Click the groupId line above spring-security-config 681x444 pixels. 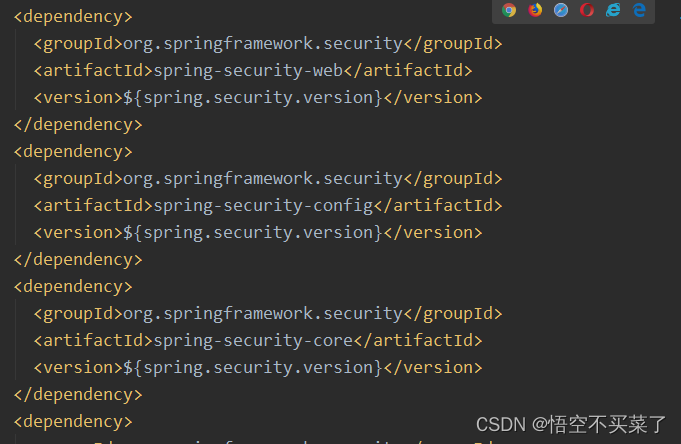(x=262, y=178)
